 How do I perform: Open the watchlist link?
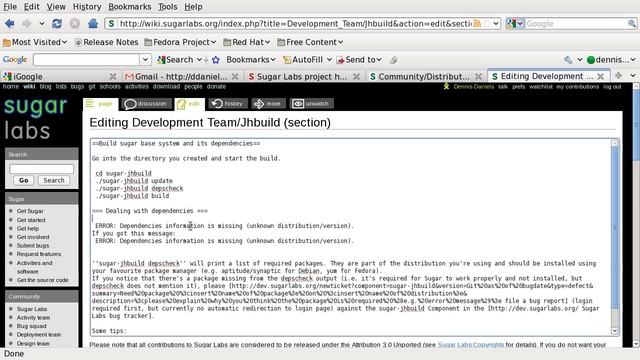click(540, 87)
